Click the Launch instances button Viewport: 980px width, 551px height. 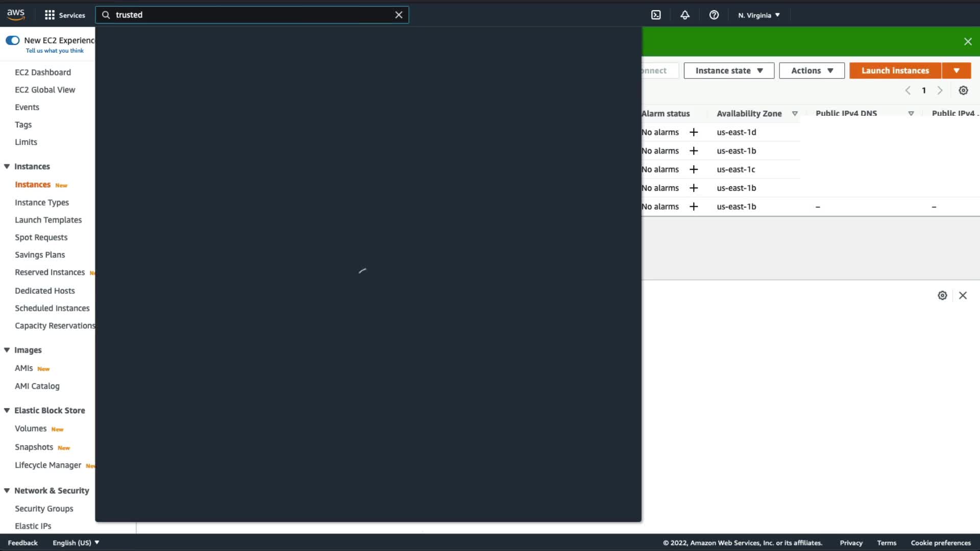coord(895,70)
